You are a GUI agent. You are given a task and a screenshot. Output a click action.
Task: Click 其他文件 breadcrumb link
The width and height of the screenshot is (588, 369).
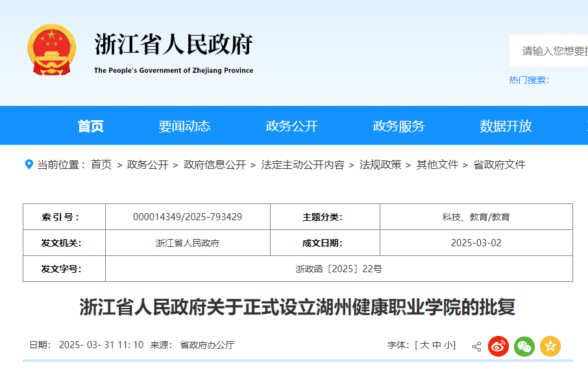coord(437,164)
